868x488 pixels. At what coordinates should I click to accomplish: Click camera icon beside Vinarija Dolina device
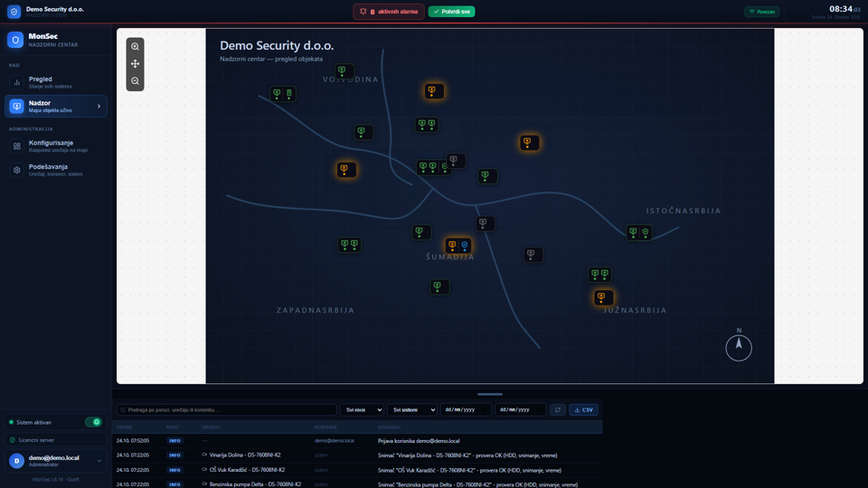pos(204,455)
